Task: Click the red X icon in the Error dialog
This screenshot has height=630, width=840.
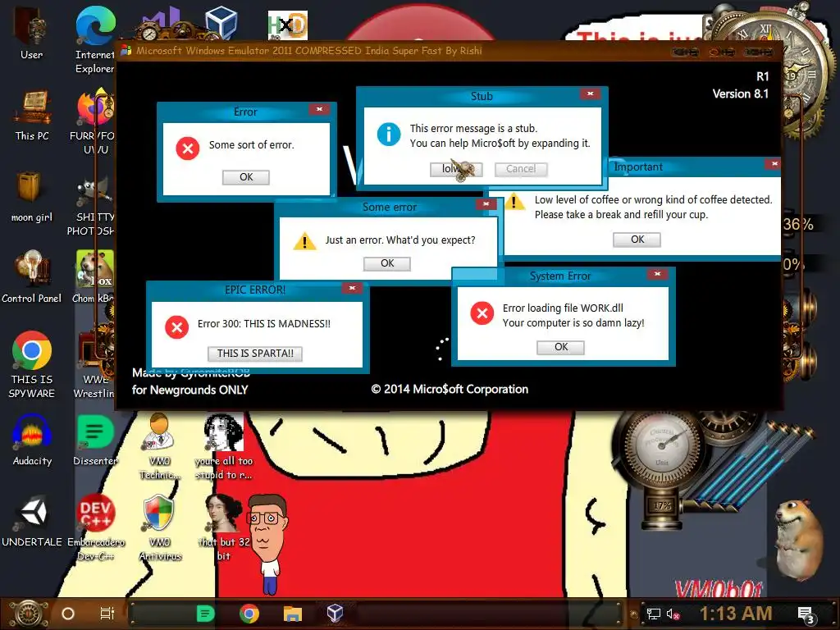Action: coord(188,148)
